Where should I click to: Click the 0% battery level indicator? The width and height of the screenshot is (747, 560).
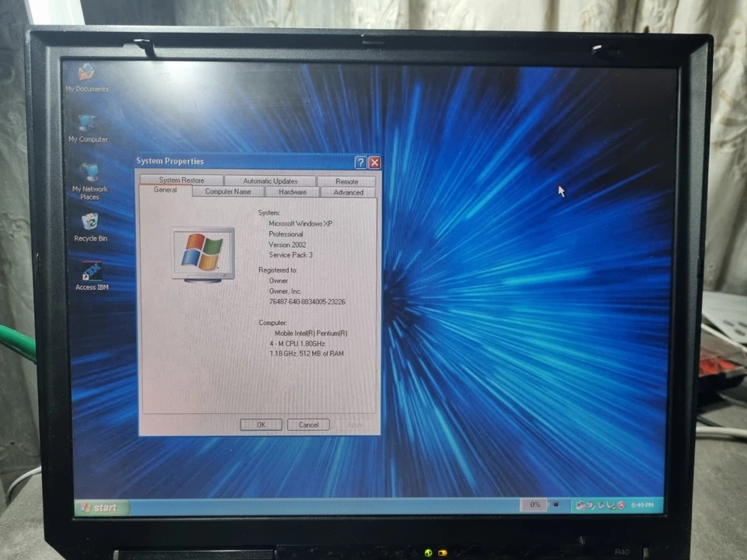(x=535, y=505)
